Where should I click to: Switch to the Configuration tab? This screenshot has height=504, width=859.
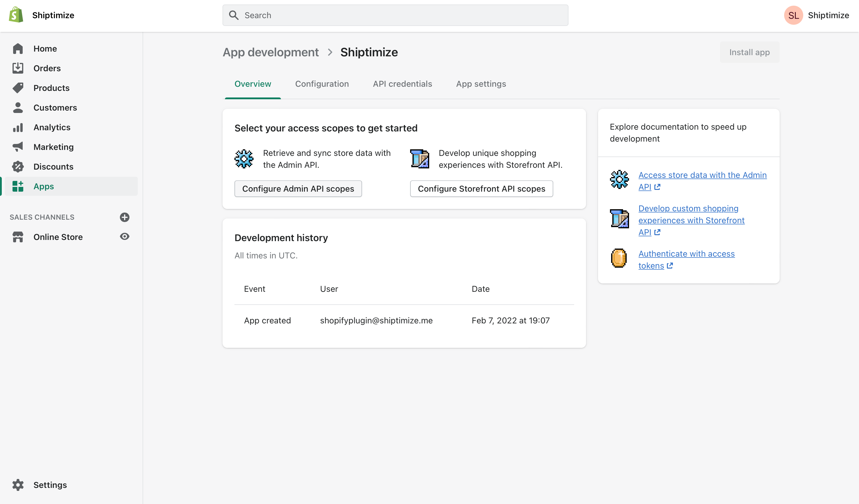[x=322, y=84]
